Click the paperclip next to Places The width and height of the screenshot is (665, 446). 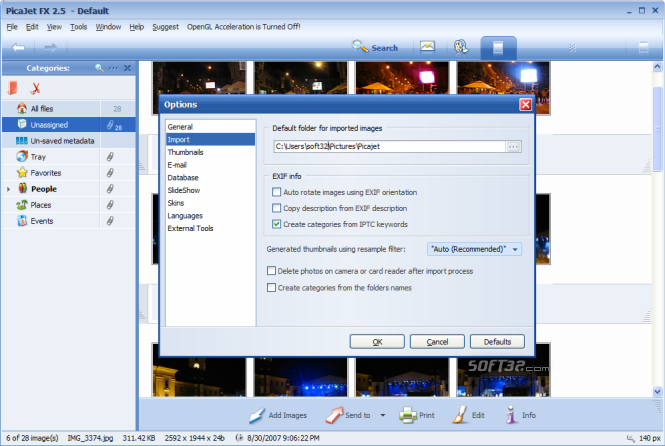pyautogui.click(x=110, y=205)
